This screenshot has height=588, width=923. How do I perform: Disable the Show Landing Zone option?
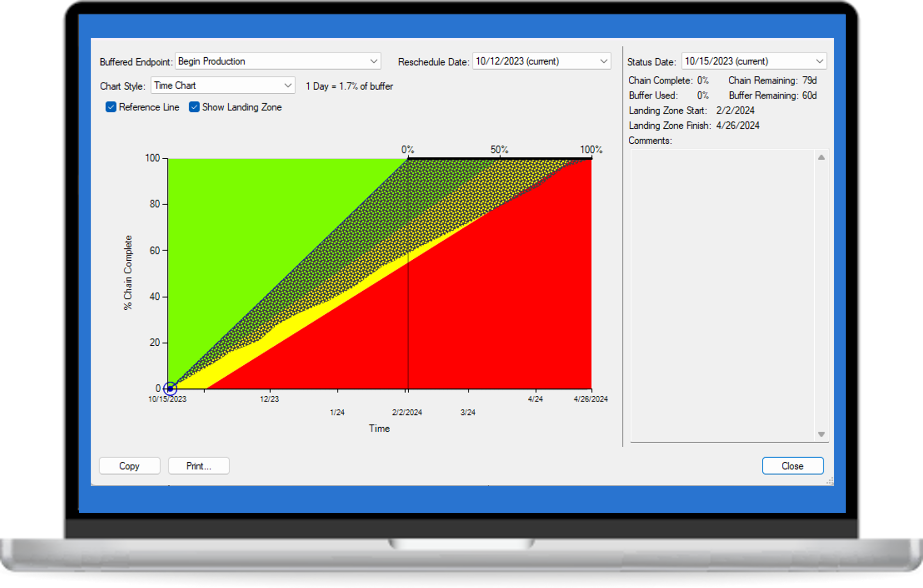click(x=194, y=107)
